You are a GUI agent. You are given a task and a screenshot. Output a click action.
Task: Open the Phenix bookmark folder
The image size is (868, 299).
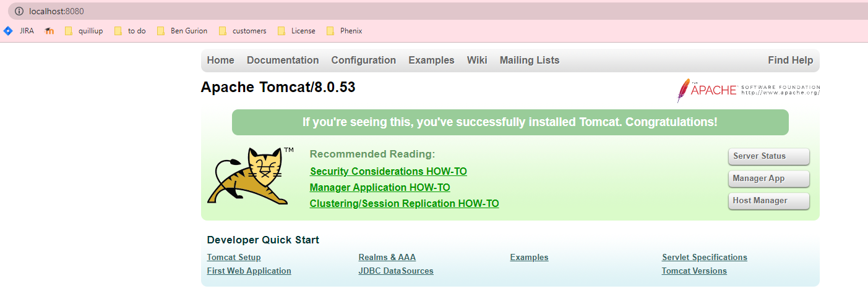click(x=344, y=31)
